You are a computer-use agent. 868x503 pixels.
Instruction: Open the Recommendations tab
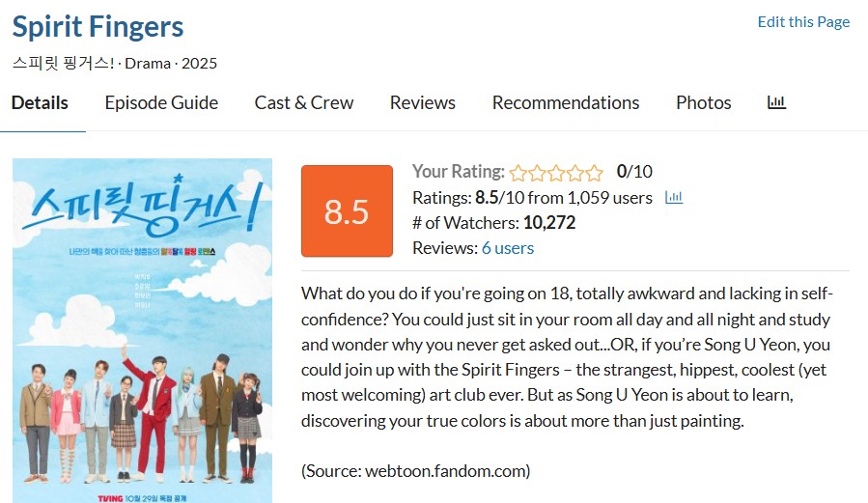pos(566,102)
